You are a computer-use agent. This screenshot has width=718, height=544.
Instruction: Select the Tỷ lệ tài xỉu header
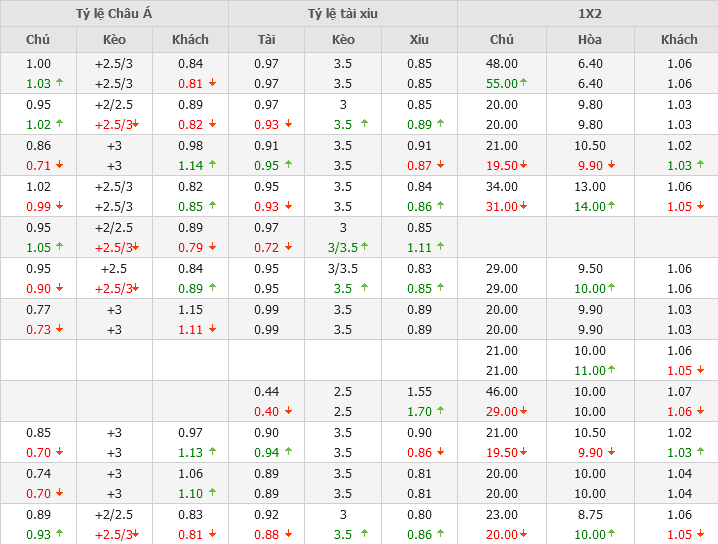pyautogui.click(x=343, y=13)
